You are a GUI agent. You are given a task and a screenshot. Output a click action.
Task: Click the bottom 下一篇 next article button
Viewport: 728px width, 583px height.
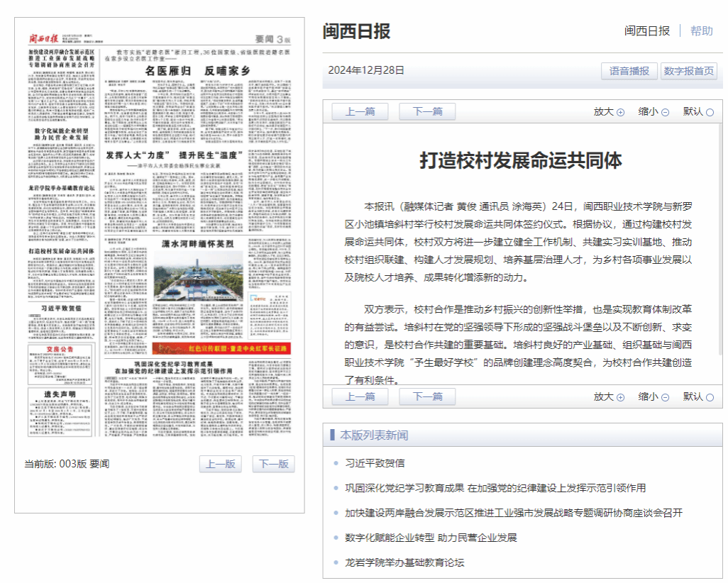(x=427, y=396)
